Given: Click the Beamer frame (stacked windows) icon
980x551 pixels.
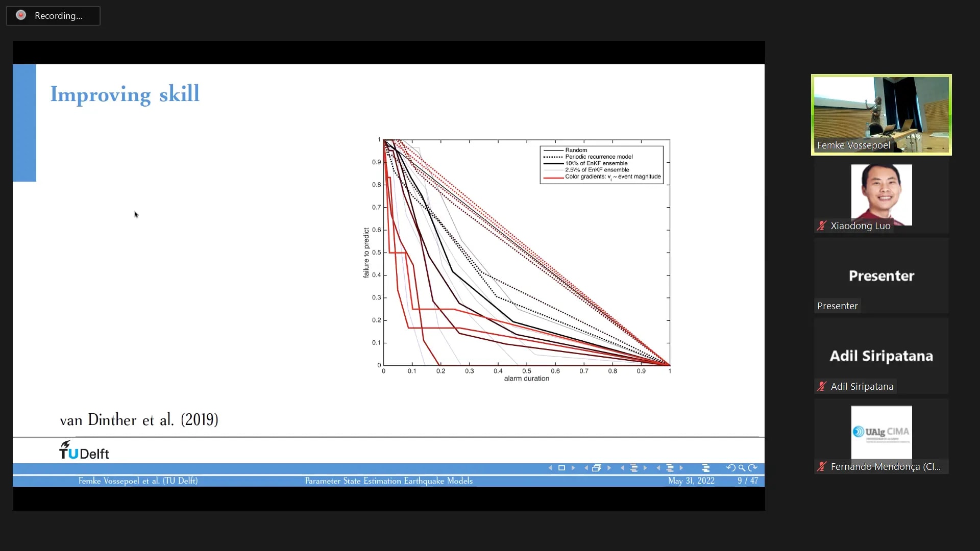Looking at the screenshot, I should 597,468.
